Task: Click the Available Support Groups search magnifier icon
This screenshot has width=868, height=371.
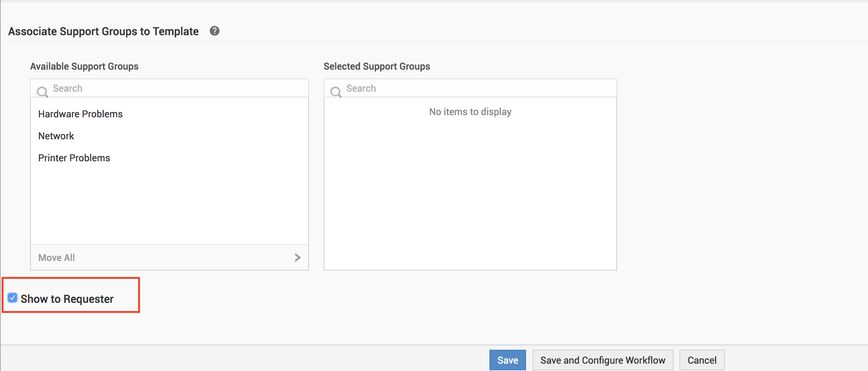Action: tap(43, 91)
